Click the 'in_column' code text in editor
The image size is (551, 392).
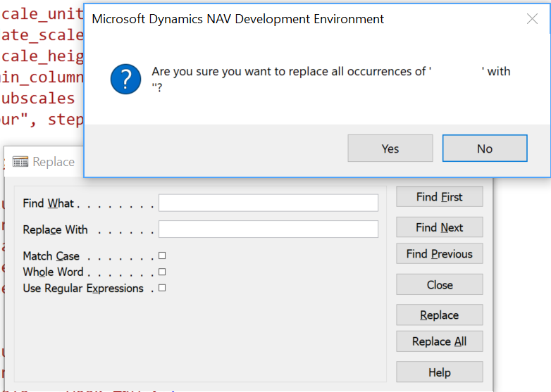[x=42, y=77]
